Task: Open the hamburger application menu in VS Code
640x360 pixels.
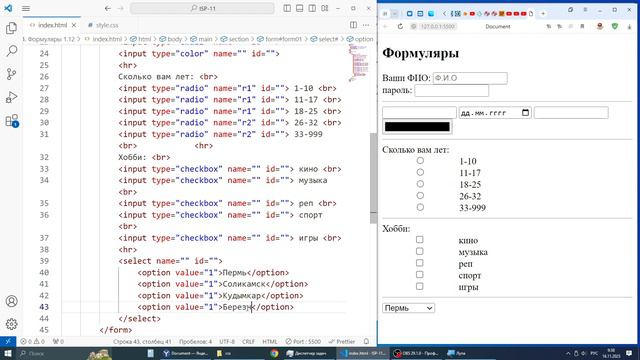Action: click(26, 8)
